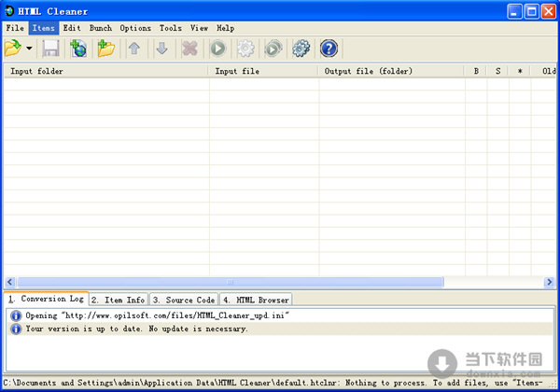Open help with the question mark icon
Screen dimensions: 560x392
point(329,49)
